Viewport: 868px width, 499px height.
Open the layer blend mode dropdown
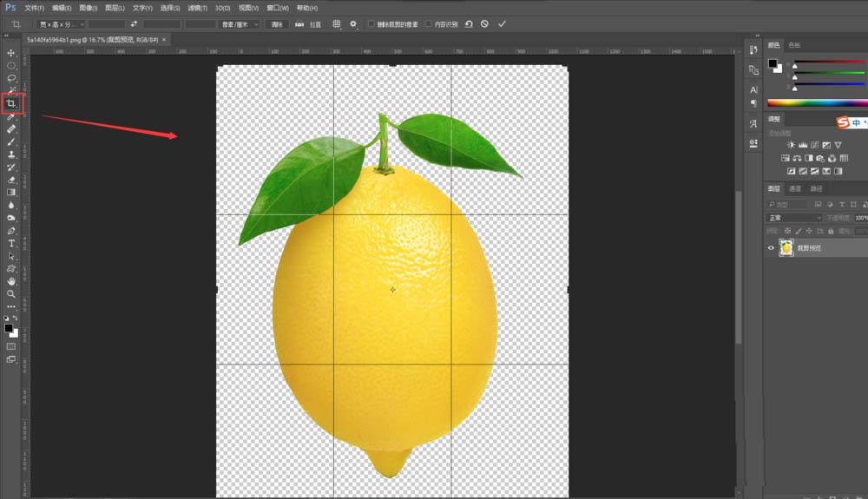(x=794, y=218)
